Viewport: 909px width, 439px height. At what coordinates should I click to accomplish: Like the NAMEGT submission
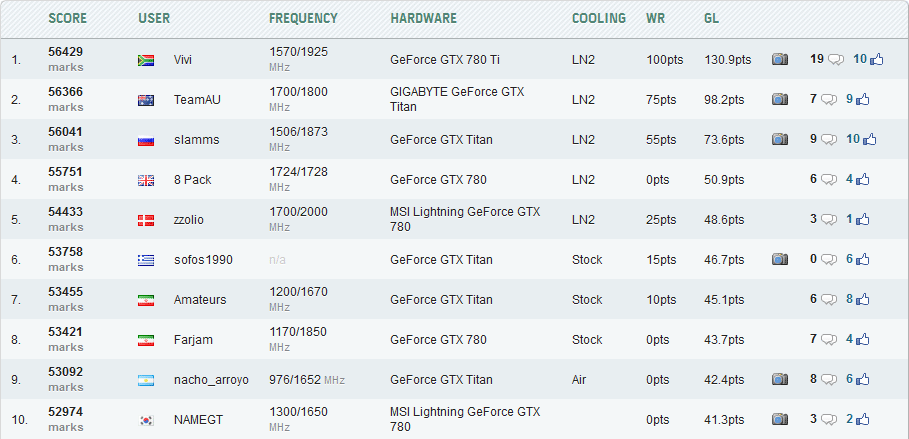(x=863, y=419)
